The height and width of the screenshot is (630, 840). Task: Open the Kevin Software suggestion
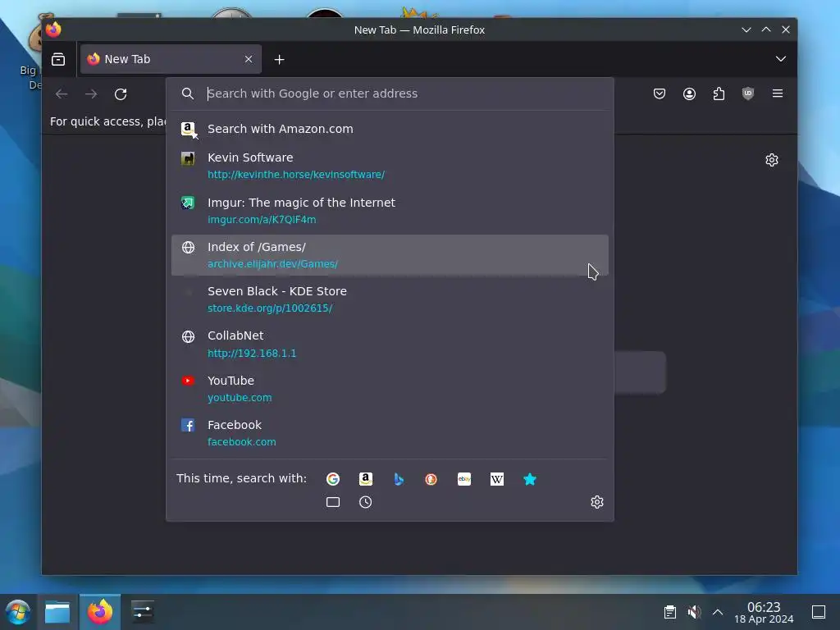(390, 166)
